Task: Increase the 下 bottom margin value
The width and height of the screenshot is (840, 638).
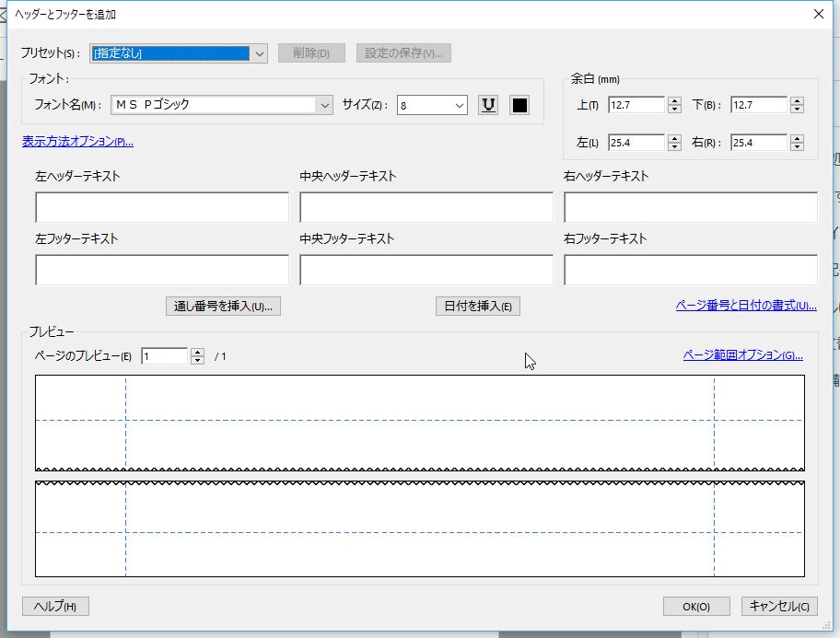Action: (x=797, y=100)
